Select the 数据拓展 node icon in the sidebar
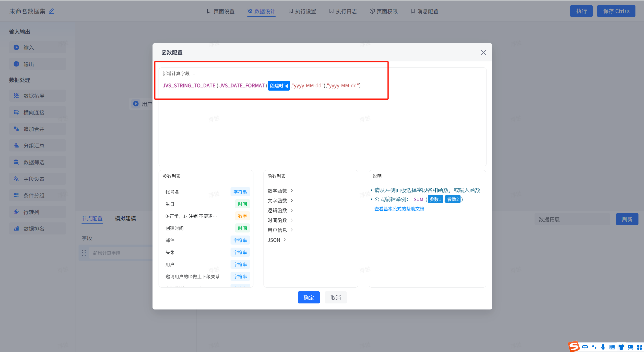The height and width of the screenshot is (352, 644). 16,96
